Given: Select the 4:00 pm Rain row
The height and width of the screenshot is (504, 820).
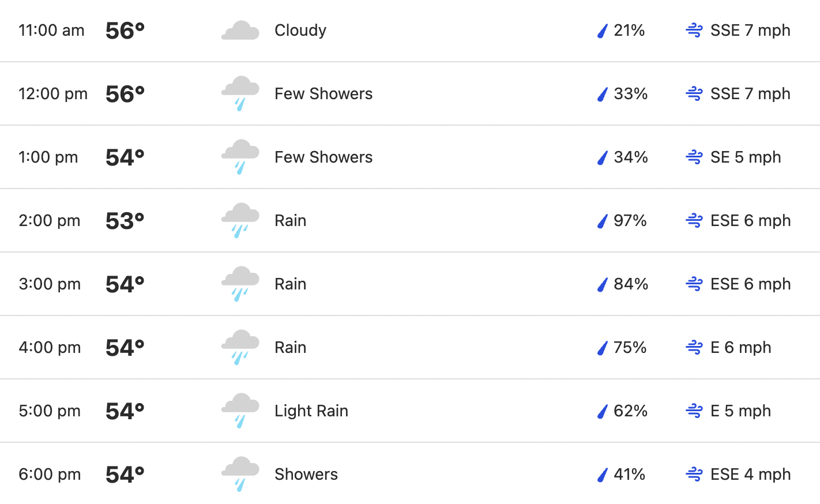Looking at the screenshot, I should (410, 347).
